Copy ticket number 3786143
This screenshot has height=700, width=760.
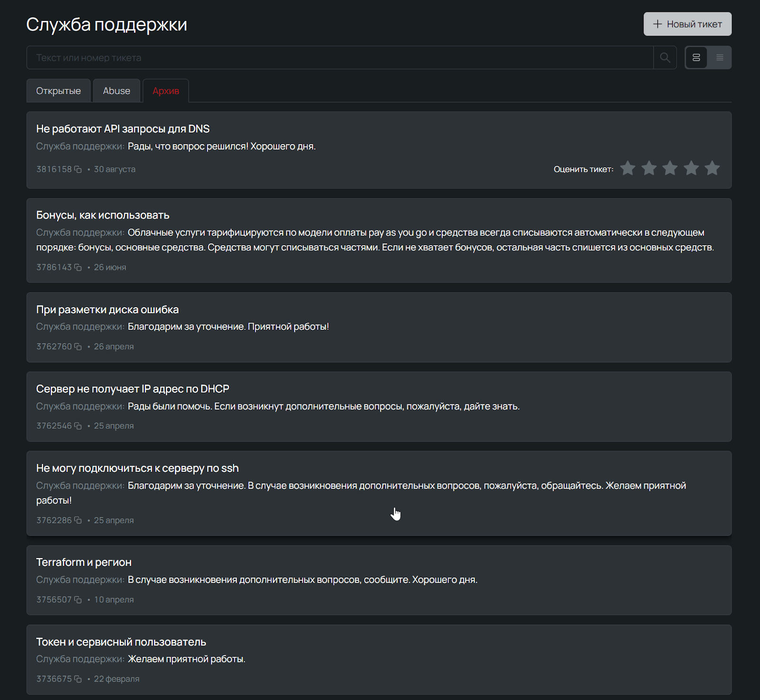78,268
